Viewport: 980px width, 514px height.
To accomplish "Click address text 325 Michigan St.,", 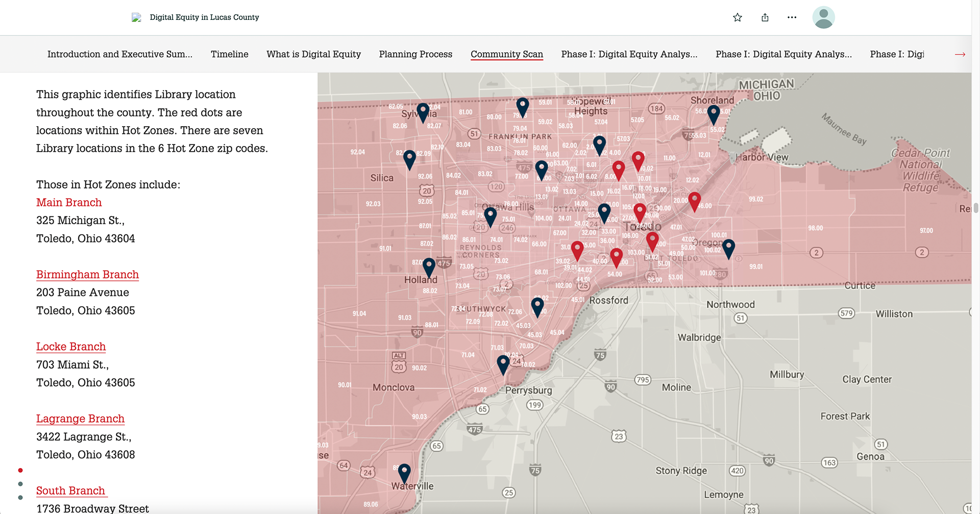I will [80, 221].
